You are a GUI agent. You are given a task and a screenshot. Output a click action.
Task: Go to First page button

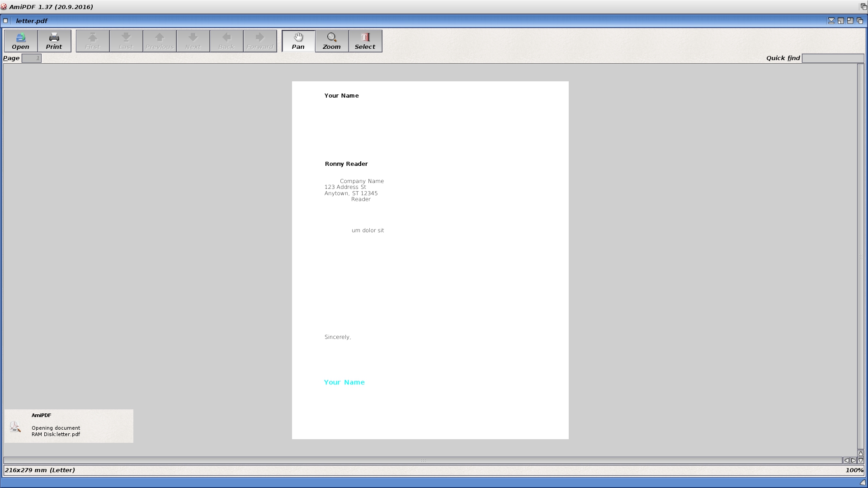click(93, 41)
